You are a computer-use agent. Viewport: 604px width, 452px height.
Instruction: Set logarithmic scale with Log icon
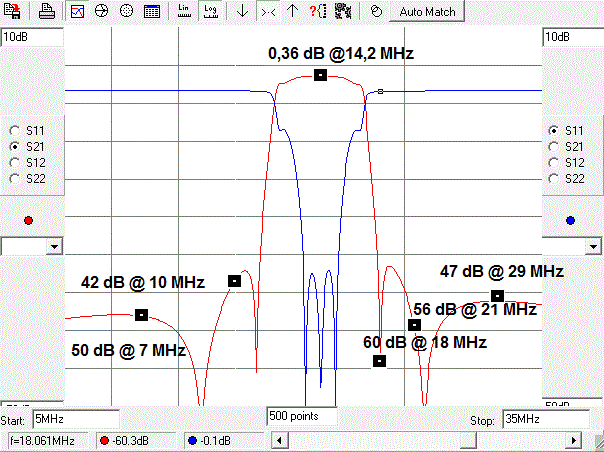coord(209,12)
